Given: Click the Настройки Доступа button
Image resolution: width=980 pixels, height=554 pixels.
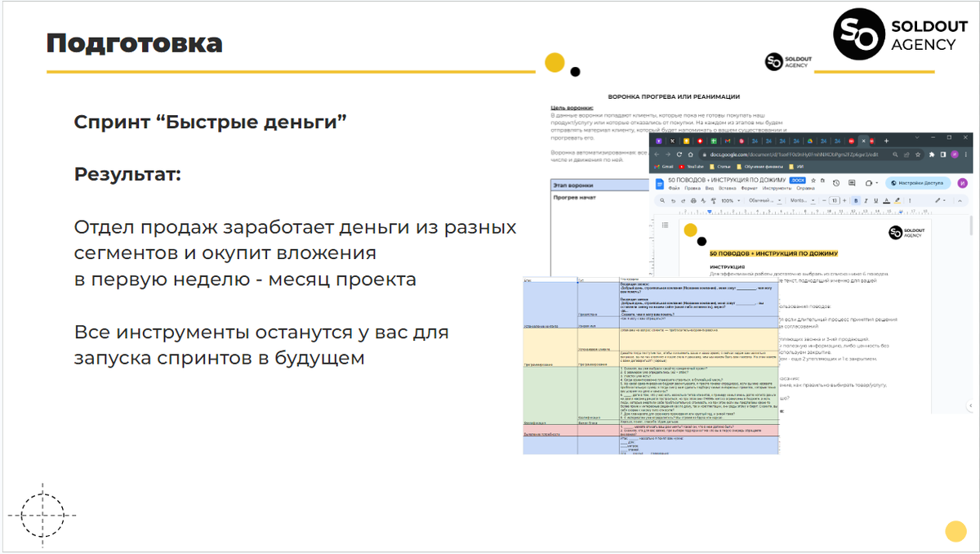Looking at the screenshot, I should [918, 183].
